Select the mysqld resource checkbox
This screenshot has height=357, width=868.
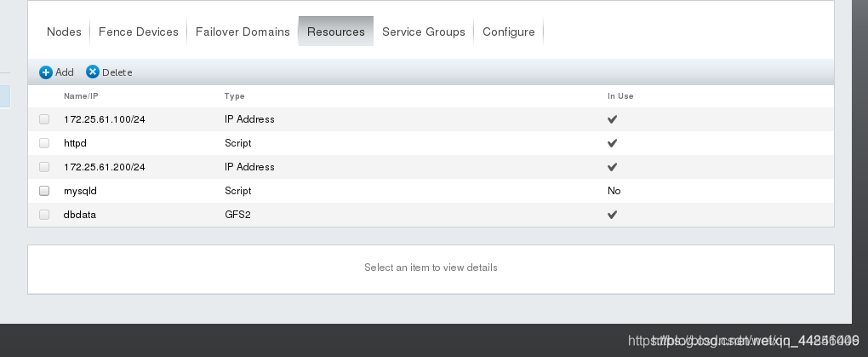44,191
